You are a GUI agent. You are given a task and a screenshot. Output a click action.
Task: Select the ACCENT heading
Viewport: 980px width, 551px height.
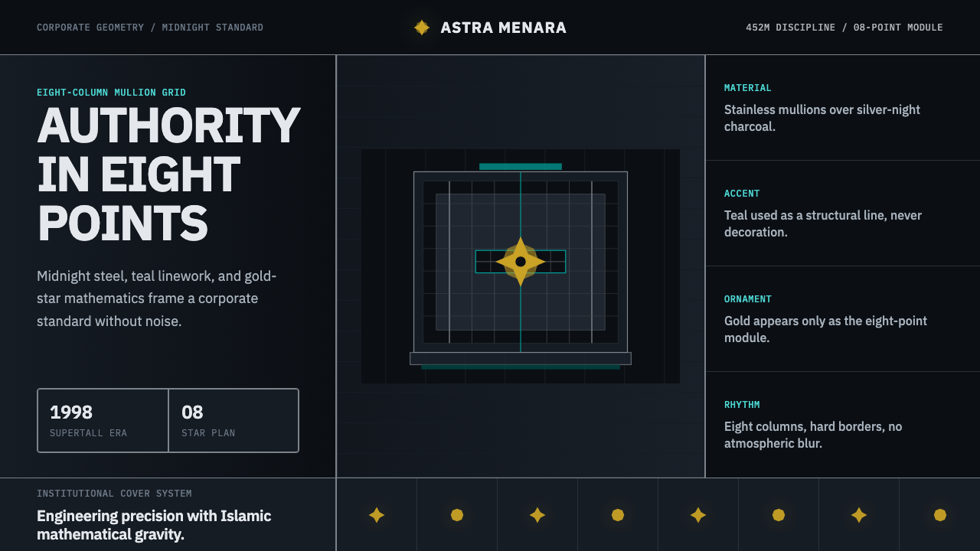[x=742, y=194]
